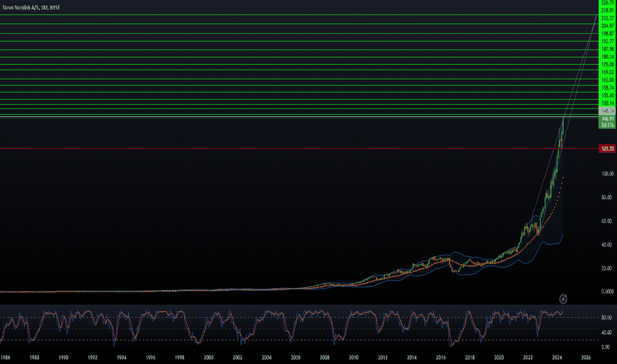Click the 2024 year label
Viewport: 617px width, 364px height.
point(557,357)
